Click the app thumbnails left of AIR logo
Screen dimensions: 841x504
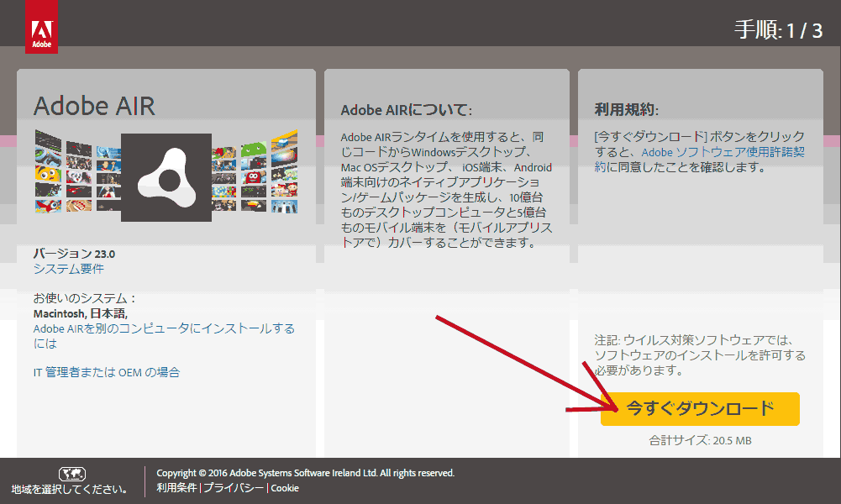(78, 172)
